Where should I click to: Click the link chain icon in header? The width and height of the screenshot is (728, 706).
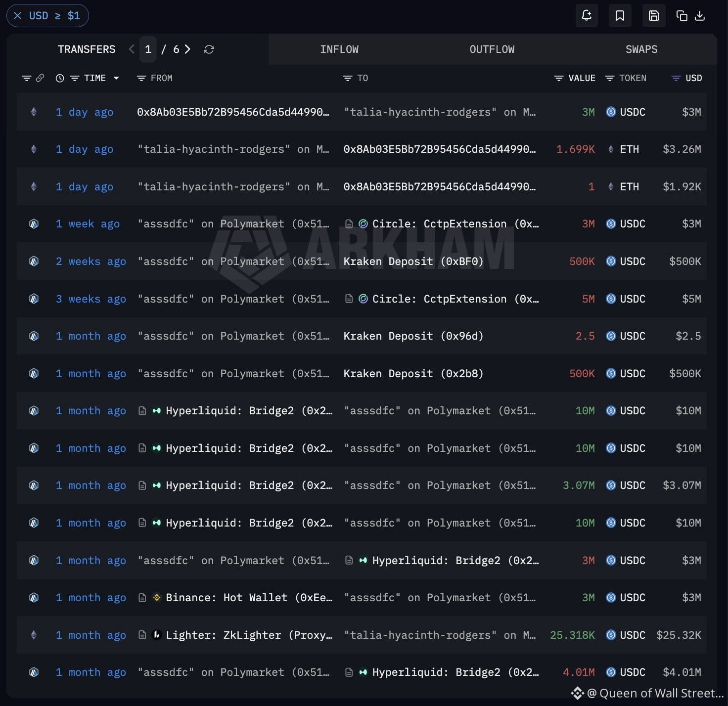[x=40, y=78]
